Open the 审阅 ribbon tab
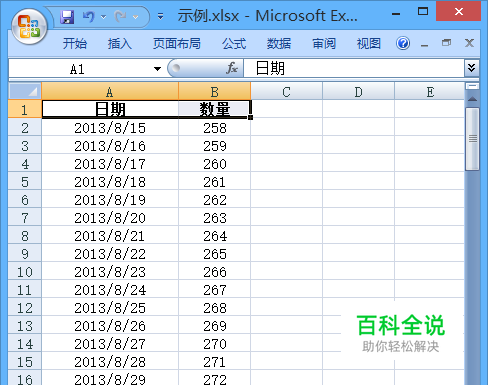 click(x=324, y=43)
